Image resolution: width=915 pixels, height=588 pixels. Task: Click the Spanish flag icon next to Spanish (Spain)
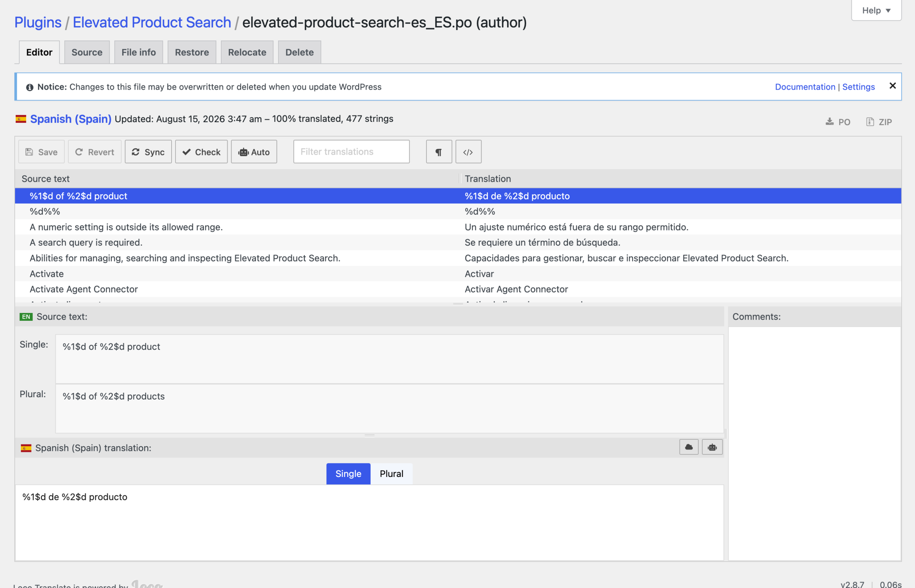tap(21, 119)
